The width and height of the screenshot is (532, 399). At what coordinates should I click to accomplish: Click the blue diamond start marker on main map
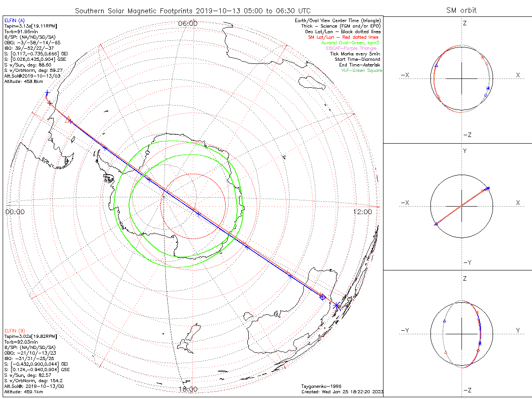pyautogui.click(x=323, y=297)
